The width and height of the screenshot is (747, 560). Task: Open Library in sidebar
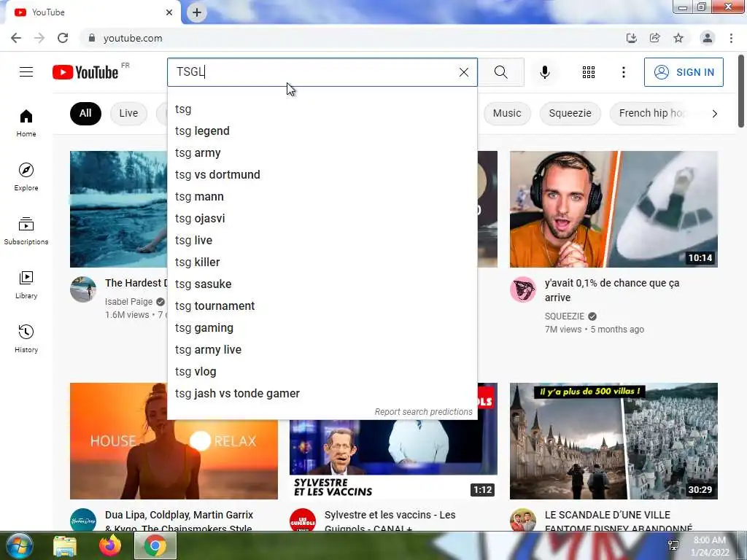pyautogui.click(x=26, y=285)
